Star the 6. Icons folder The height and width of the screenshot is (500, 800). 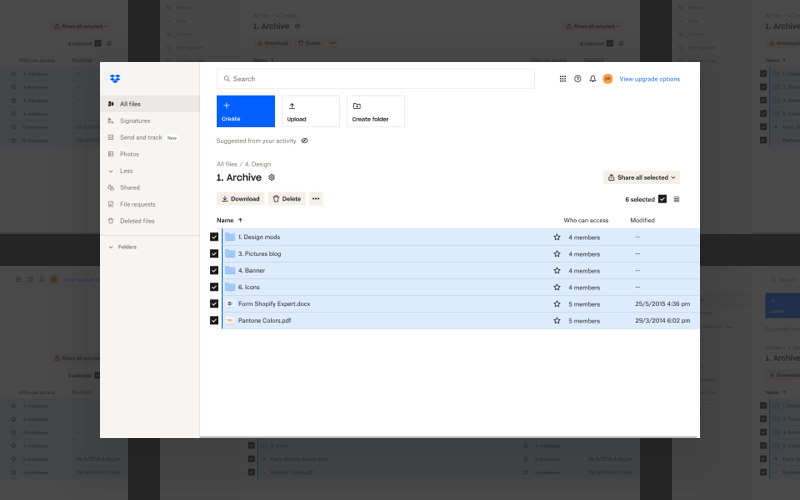coord(557,287)
